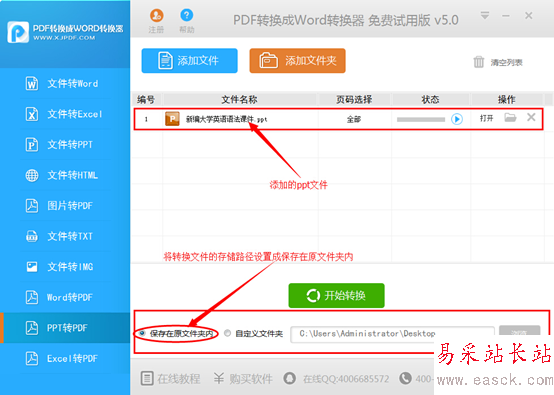Open the 帮助 help icon
This screenshot has height=395, width=554.
(187, 15)
